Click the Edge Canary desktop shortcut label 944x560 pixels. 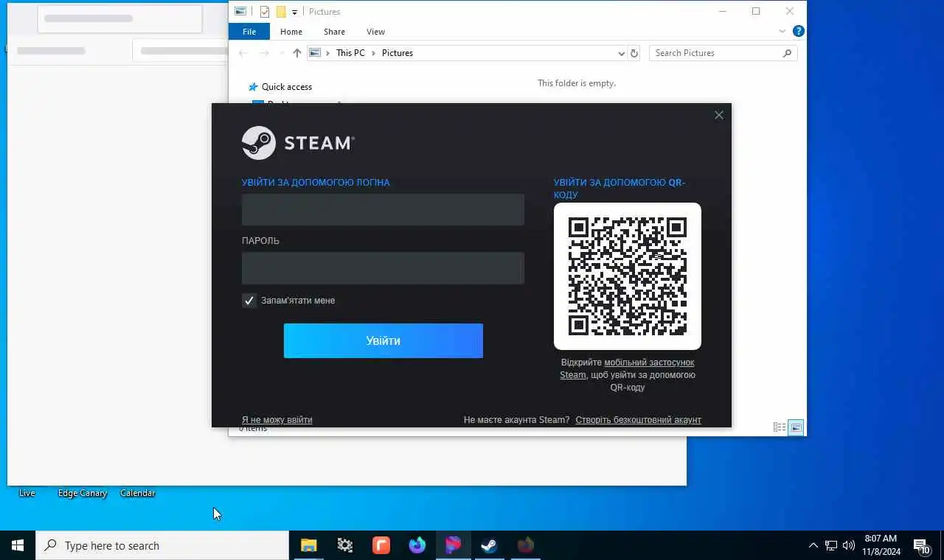(x=83, y=493)
